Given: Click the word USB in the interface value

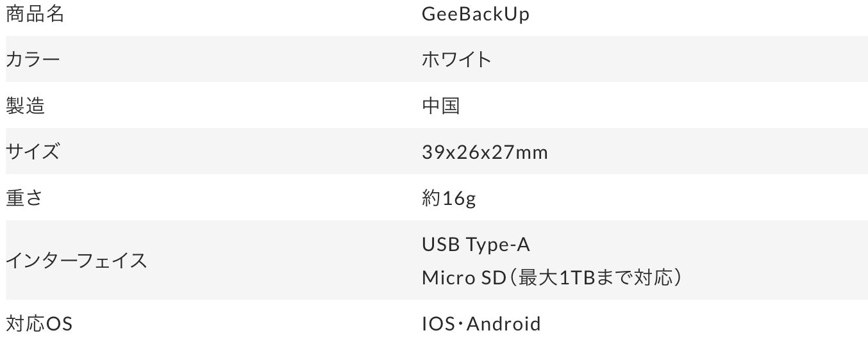Looking at the screenshot, I should 439,244.
